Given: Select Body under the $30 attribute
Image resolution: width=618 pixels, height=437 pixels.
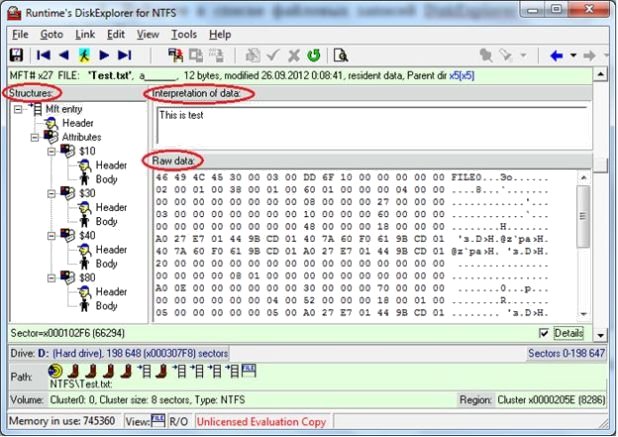Looking at the screenshot, I should (106, 221).
